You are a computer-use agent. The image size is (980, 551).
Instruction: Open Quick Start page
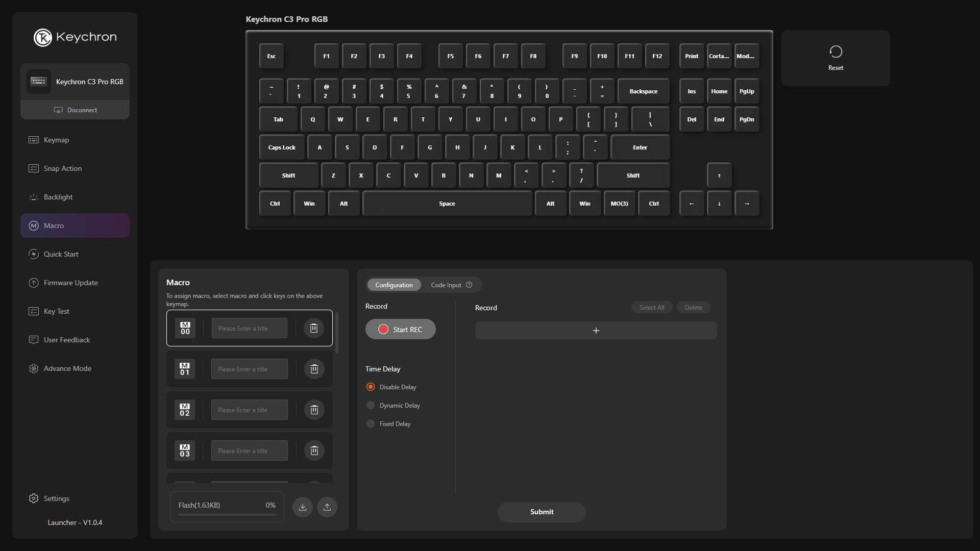click(x=75, y=254)
